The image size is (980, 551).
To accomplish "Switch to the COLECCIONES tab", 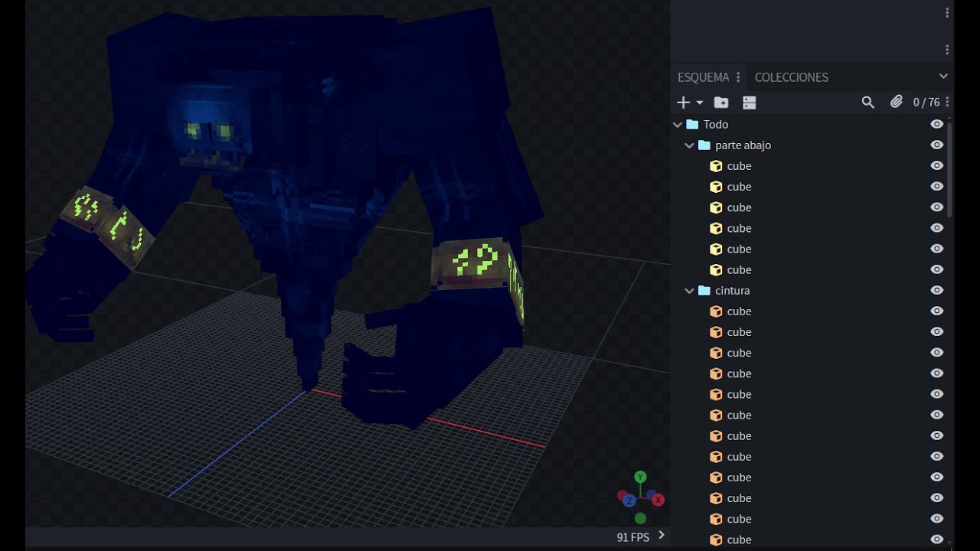I will click(x=792, y=77).
